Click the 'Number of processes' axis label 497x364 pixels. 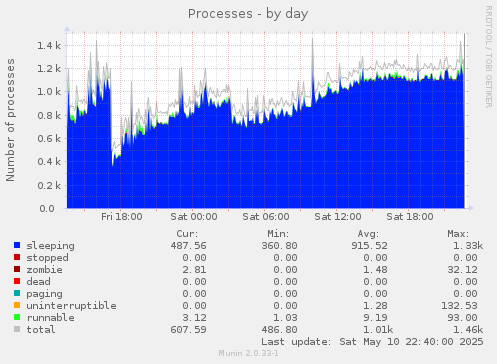click(10, 120)
